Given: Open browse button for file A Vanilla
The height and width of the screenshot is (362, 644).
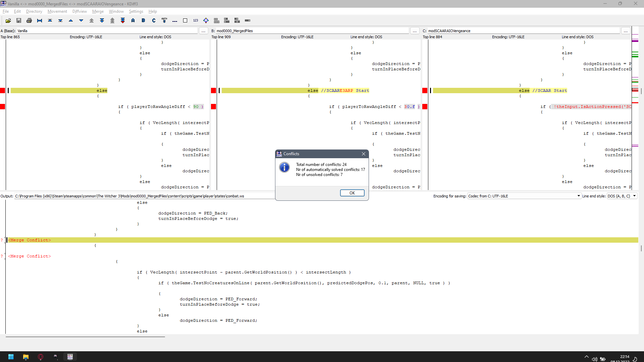Looking at the screenshot, I should (x=203, y=31).
